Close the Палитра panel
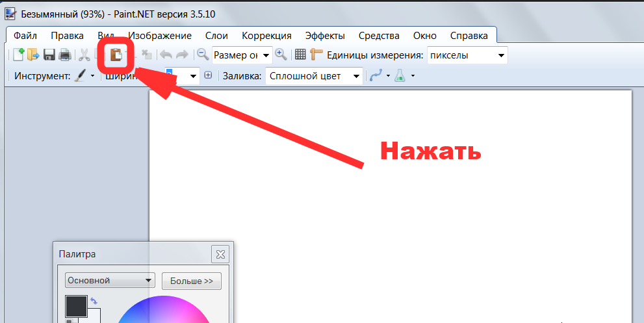 pyautogui.click(x=220, y=254)
